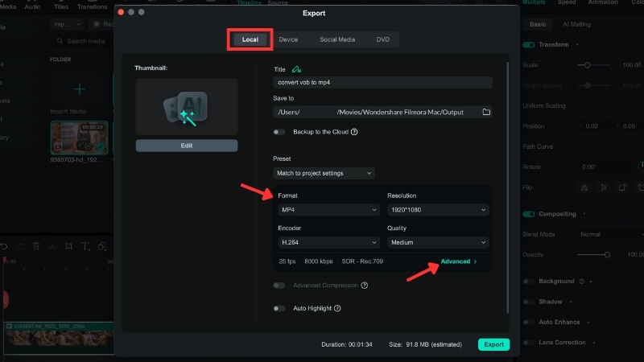Open the Audio tab in top toolbar
Image resolution: width=644 pixels, height=362 pixels.
(32, 6)
